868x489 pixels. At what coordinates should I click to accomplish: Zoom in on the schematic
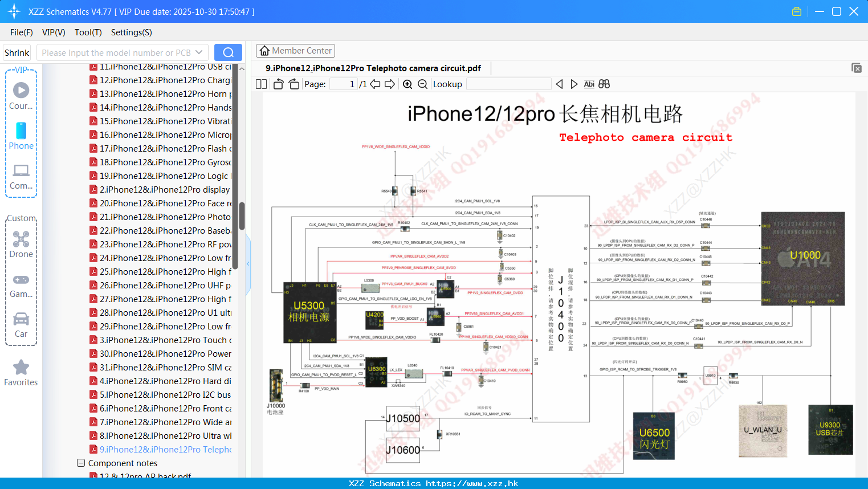click(x=407, y=84)
